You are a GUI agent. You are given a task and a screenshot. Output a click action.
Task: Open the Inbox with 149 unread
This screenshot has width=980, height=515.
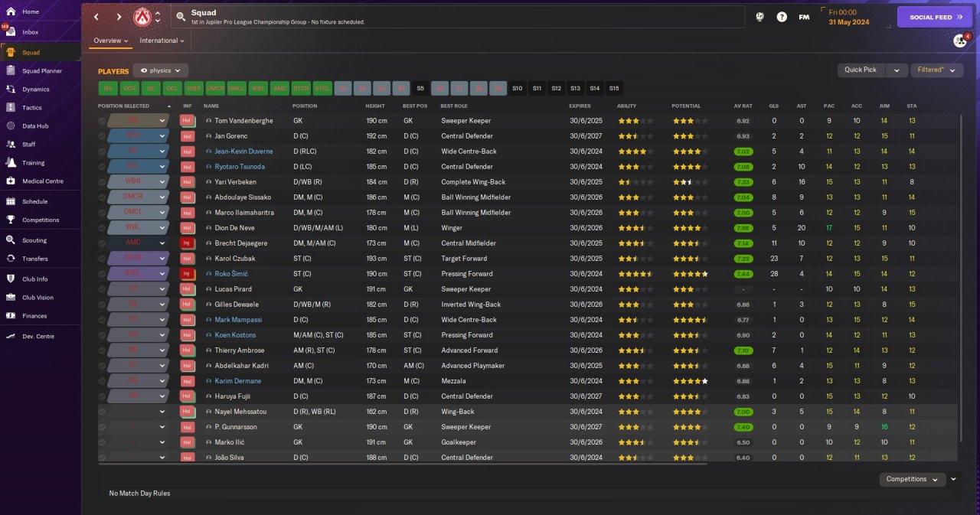click(x=31, y=32)
